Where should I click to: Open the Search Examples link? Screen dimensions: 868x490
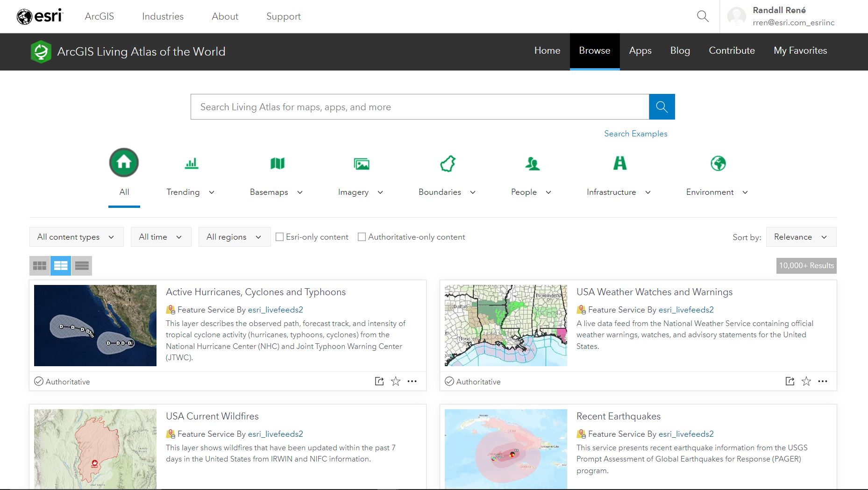pos(635,134)
